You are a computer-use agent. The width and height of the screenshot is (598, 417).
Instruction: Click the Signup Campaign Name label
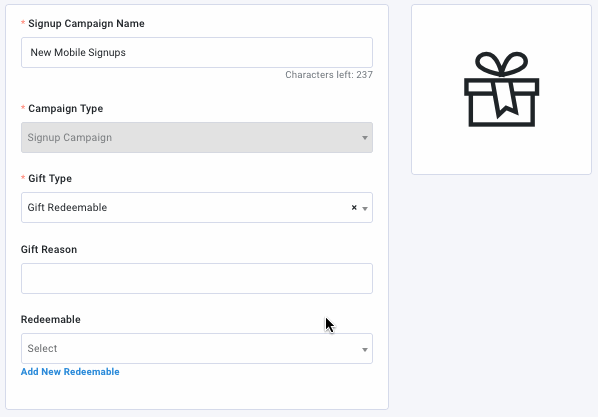86,24
